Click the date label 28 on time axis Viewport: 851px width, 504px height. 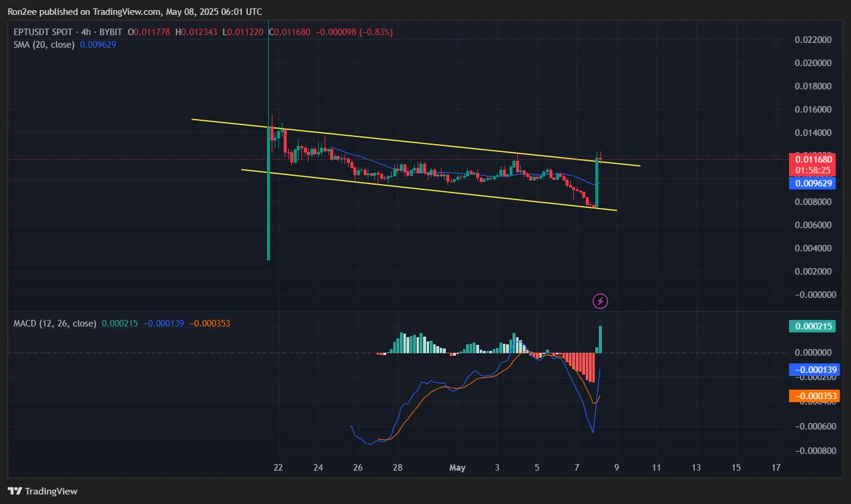397,468
